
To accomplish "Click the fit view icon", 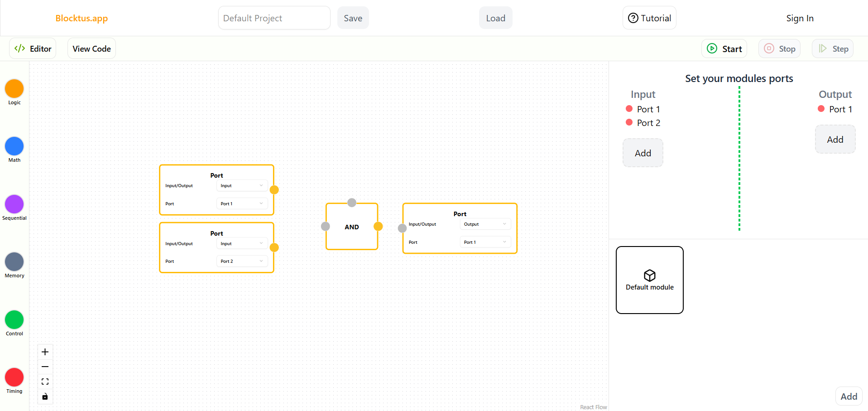I will click(x=45, y=382).
